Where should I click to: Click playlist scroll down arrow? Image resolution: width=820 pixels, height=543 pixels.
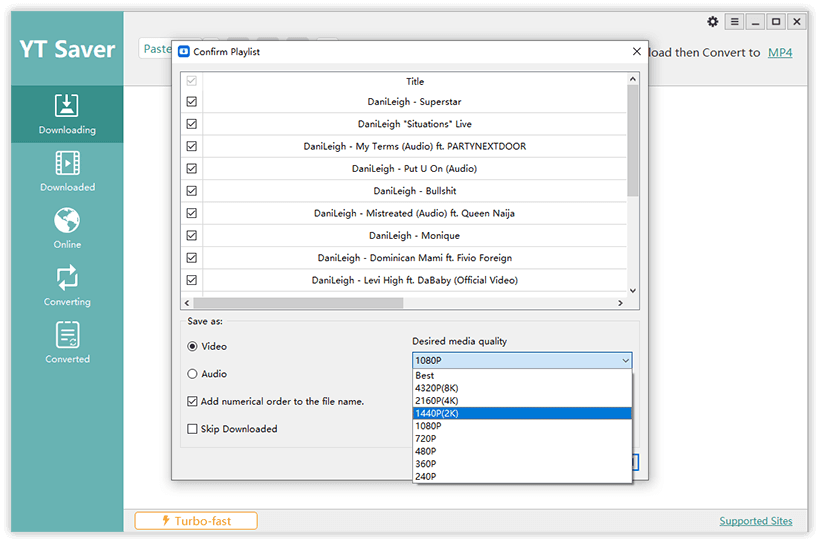coord(633,291)
